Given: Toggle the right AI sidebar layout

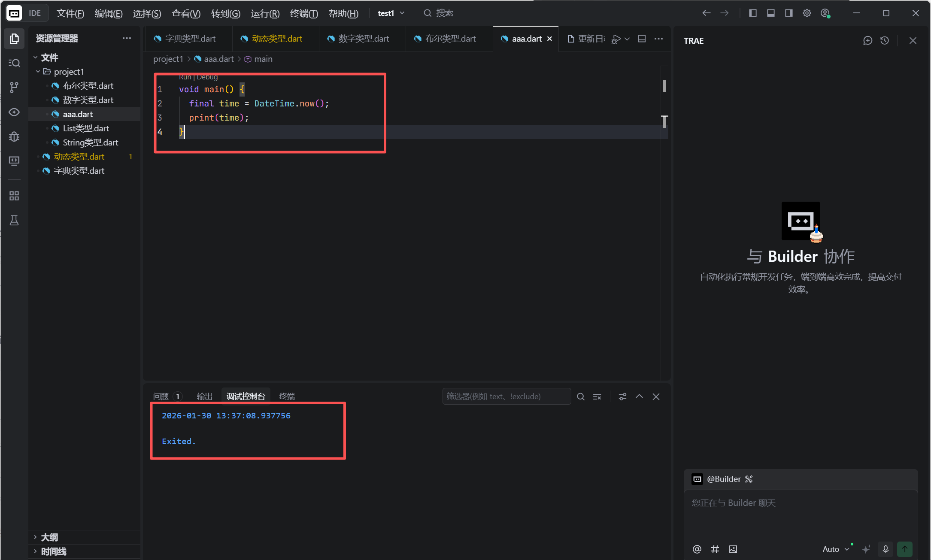Looking at the screenshot, I should 789,13.
